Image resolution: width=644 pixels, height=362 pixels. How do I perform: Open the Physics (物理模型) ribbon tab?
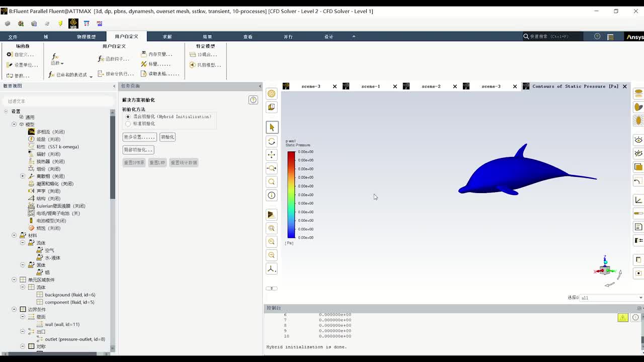(x=86, y=37)
